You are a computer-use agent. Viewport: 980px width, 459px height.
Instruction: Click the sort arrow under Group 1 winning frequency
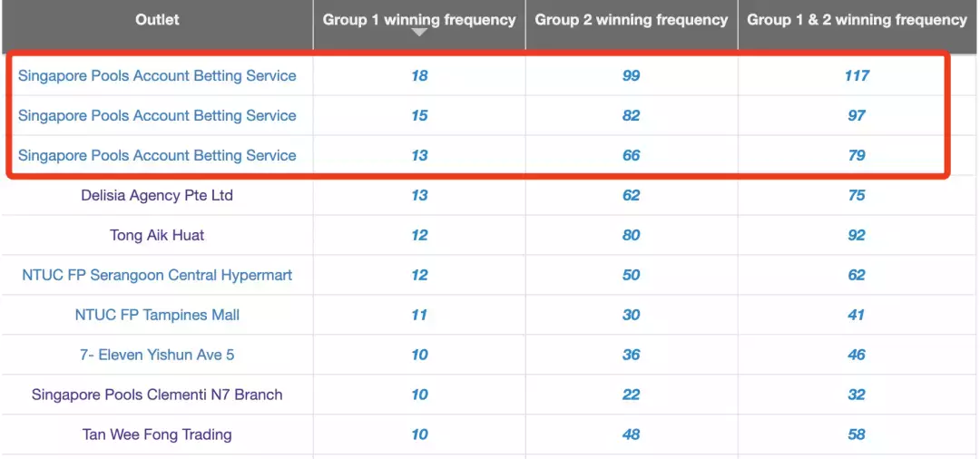coord(418,33)
